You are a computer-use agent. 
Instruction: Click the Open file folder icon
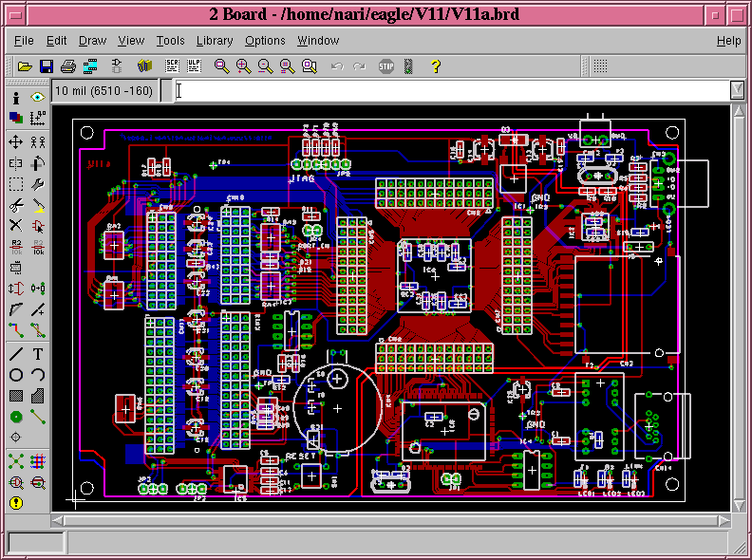(x=25, y=66)
